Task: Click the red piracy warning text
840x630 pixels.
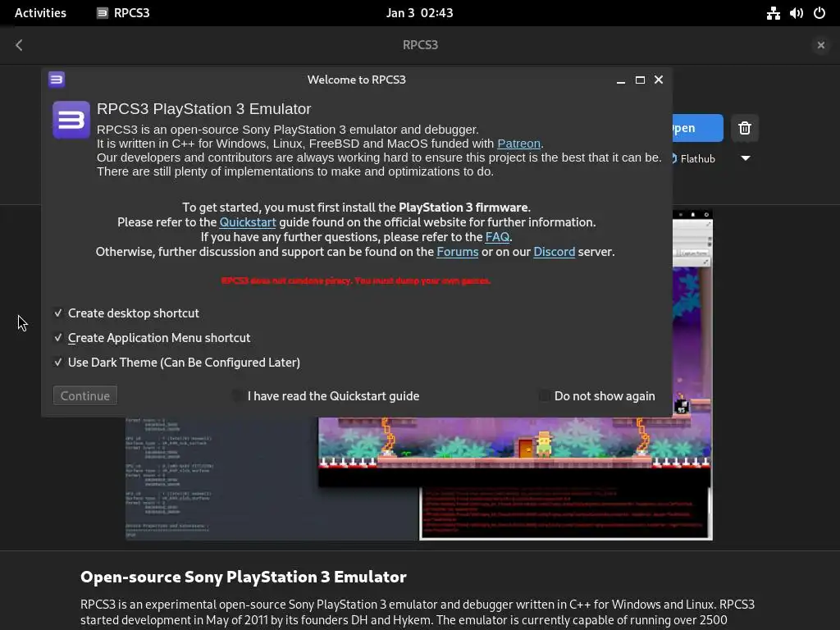Action: (356, 281)
